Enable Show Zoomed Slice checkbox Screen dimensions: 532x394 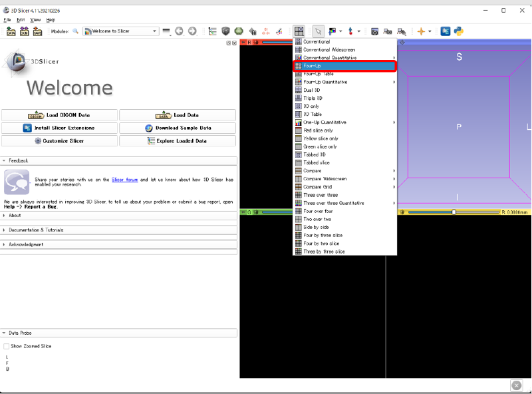7,346
